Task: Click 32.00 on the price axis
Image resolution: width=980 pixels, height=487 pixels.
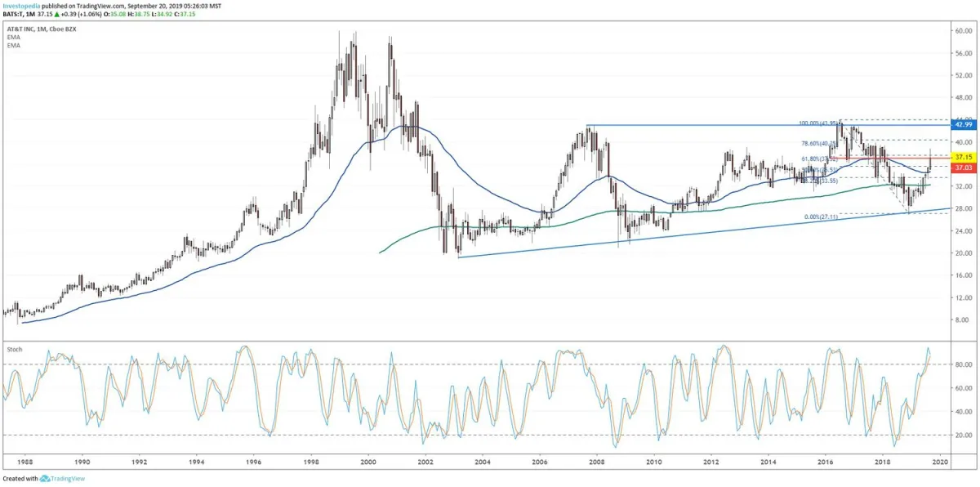Action: (x=962, y=186)
